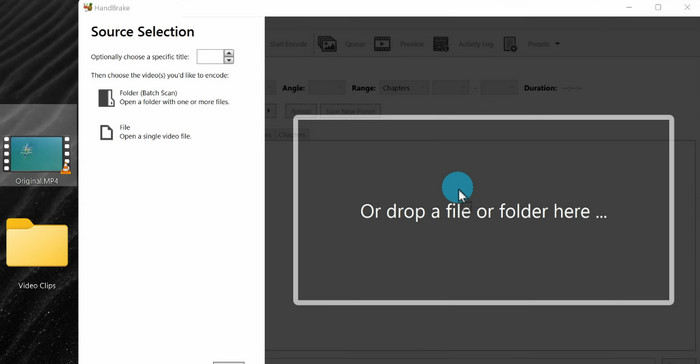This screenshot has height=364, width=700.
Task: Click the Start Encode toolbar label
Action: (x=288, y=44)
